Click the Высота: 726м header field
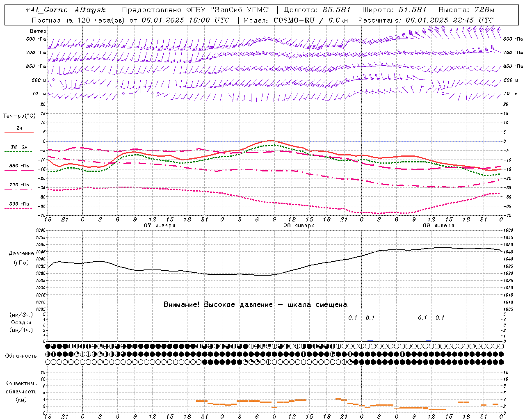 pos(466,10)
